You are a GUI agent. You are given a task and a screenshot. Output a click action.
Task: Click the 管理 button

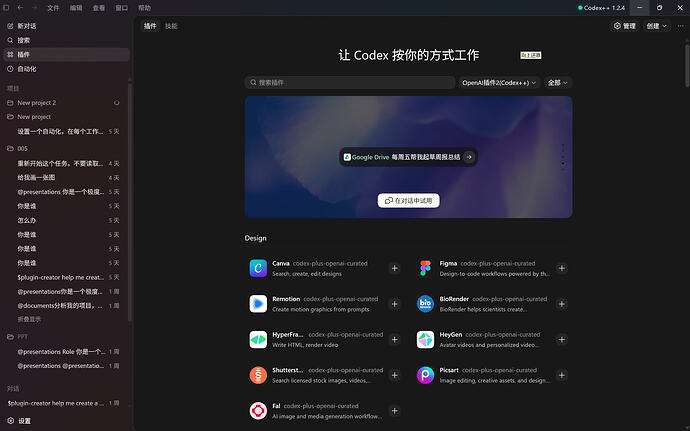tap(624, 26)
